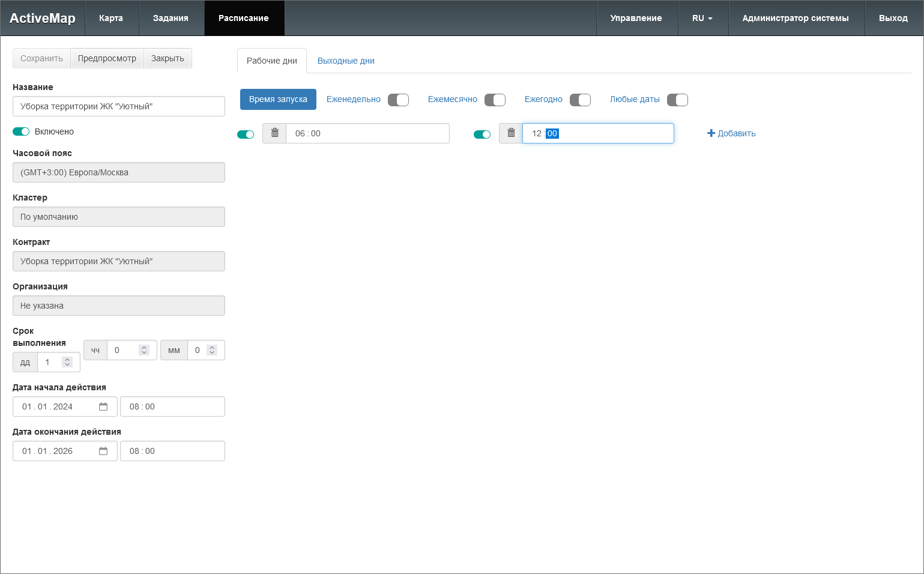Toggle the Включено switch off
The image size is (924, 574).
tap(21, 131)
